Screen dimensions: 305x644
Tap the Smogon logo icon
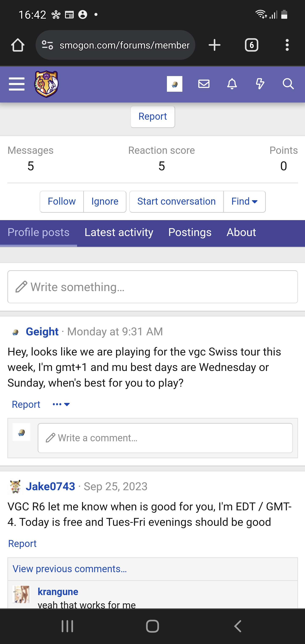coord(46,84)
